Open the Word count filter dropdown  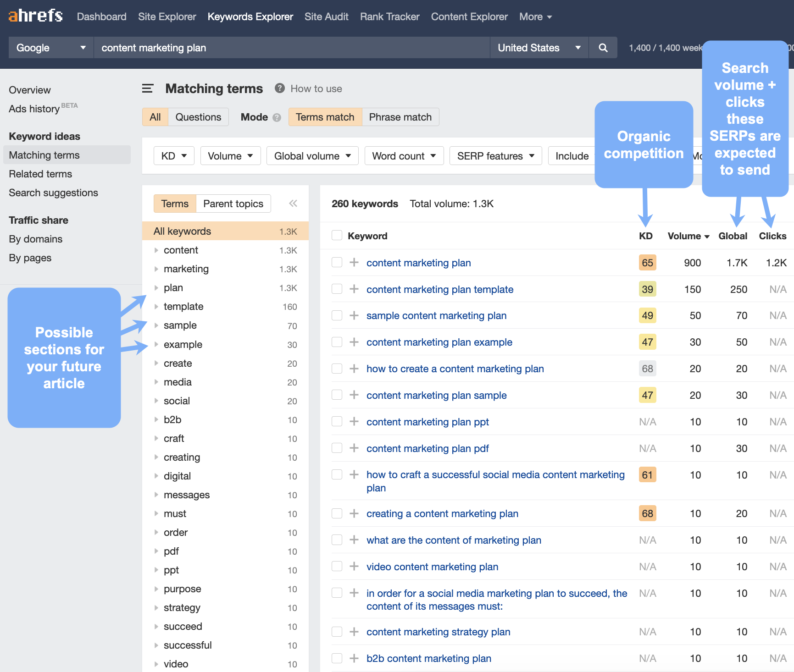(404, 156)
